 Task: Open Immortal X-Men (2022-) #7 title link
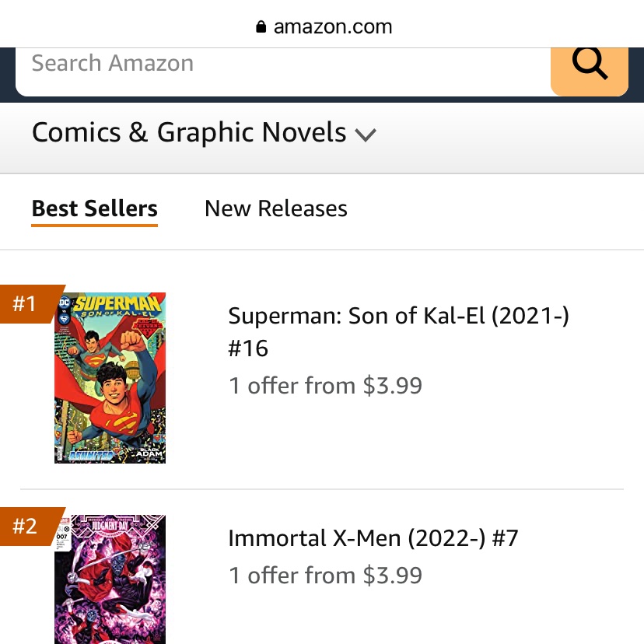pos(373,538)
